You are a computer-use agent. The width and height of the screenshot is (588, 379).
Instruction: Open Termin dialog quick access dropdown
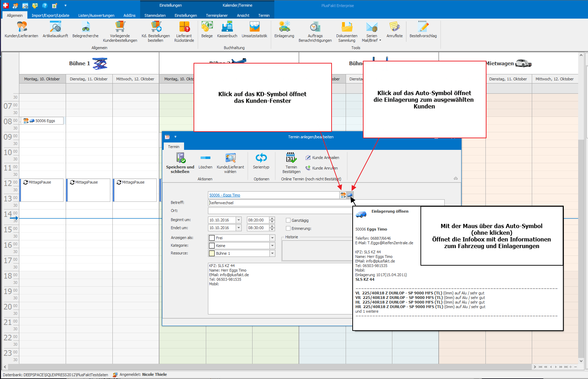[x=175, y=137]
